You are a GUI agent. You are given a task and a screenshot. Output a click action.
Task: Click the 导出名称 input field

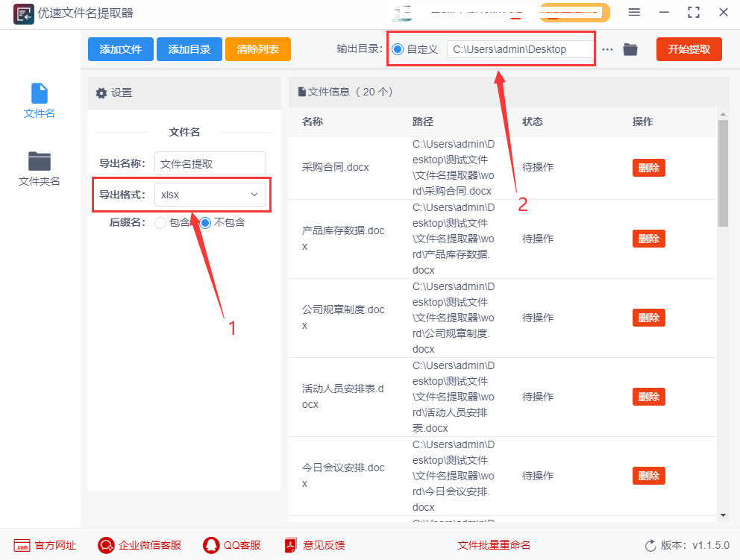click(x=210, y=164)
